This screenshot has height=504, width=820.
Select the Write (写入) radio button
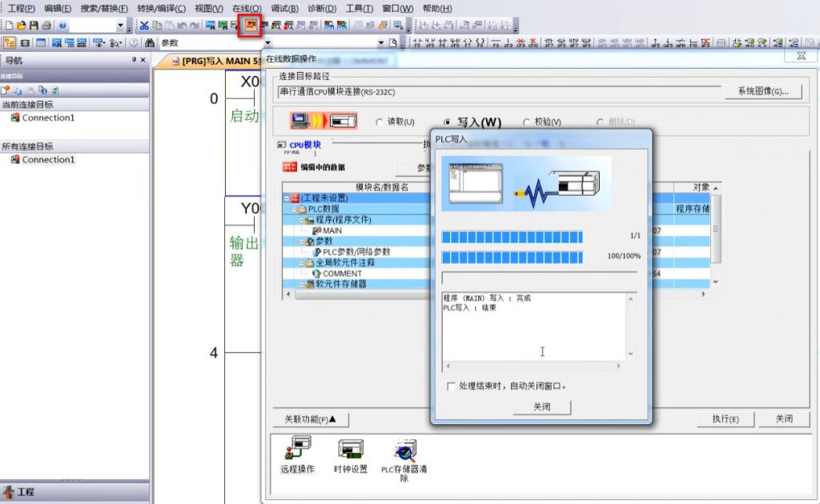[447, 122]
